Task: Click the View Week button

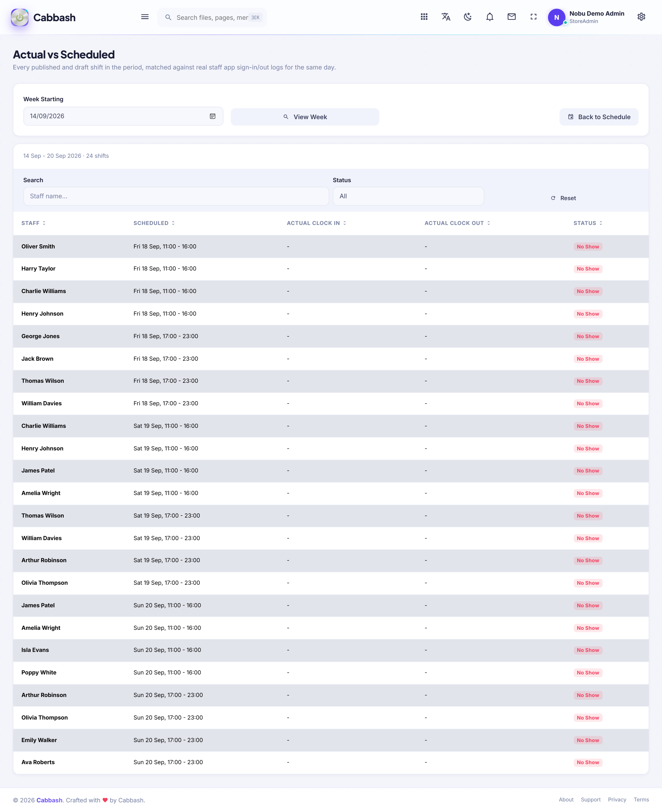Action: click(305, 117)
